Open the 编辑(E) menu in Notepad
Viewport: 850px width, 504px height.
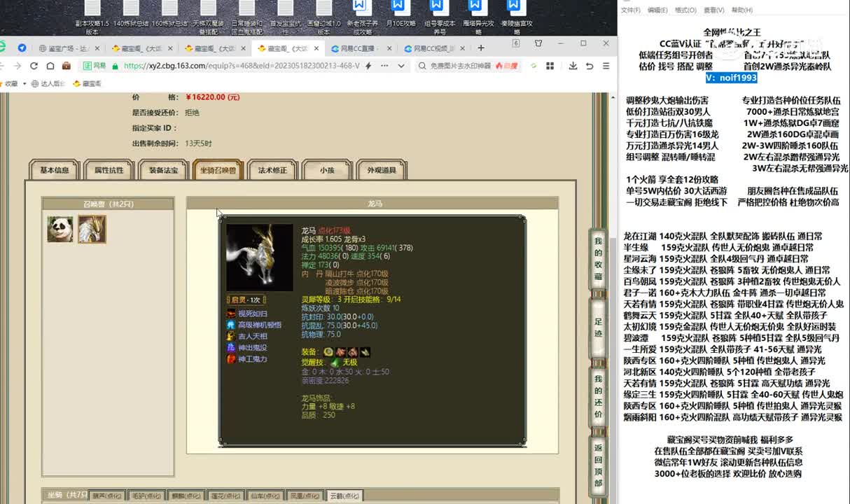(657, 10)
